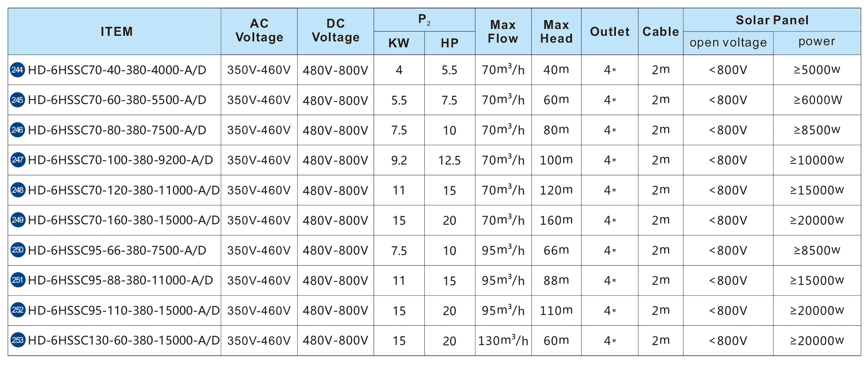Click the 253 round badge icon
This screenshot has width=868, height=365.
(17, 340)
